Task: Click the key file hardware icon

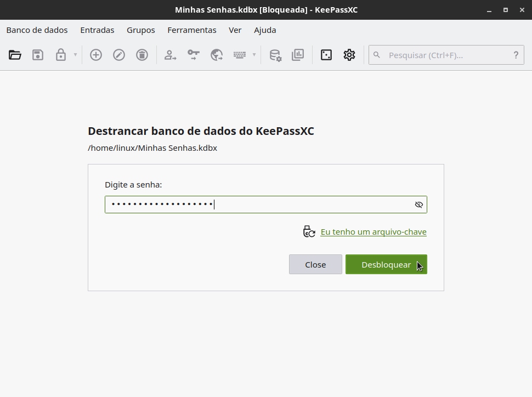Action: (309, 232)
